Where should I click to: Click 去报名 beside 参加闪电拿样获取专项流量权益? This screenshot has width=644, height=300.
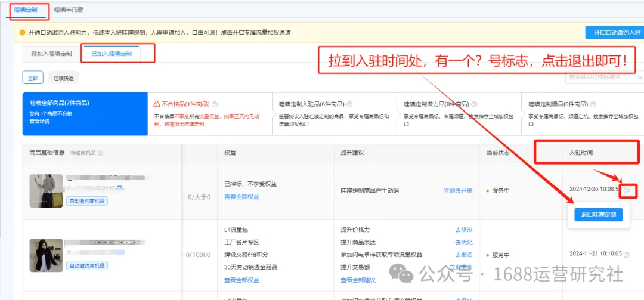(464, 255)
